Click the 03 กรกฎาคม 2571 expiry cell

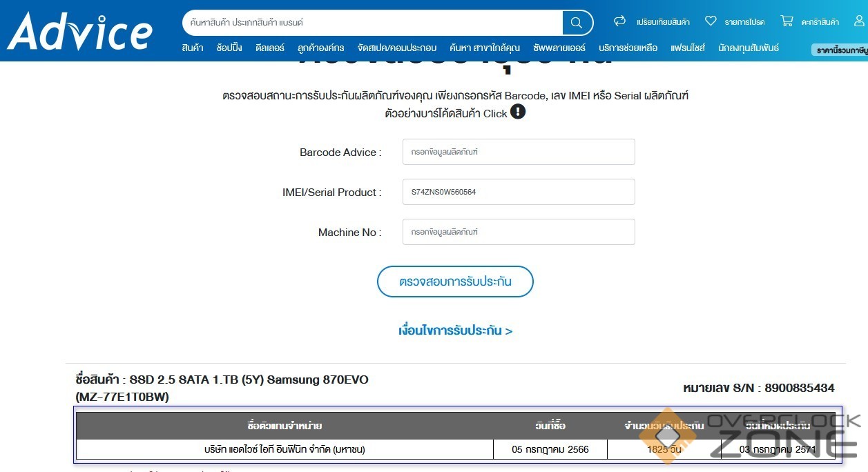coord(778,449)
